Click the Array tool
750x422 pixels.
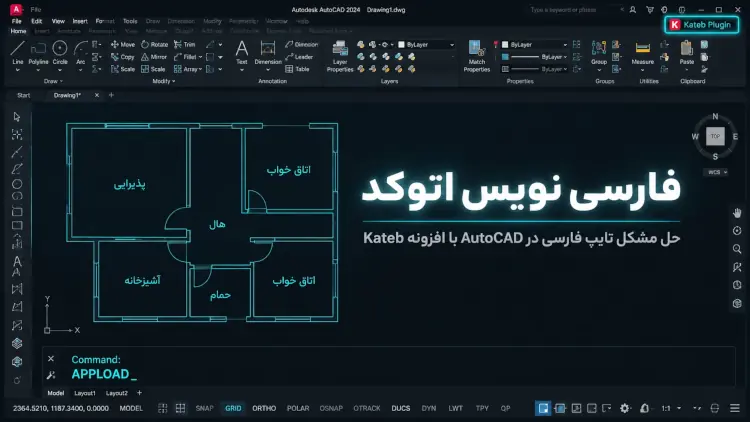click(186, 69)
